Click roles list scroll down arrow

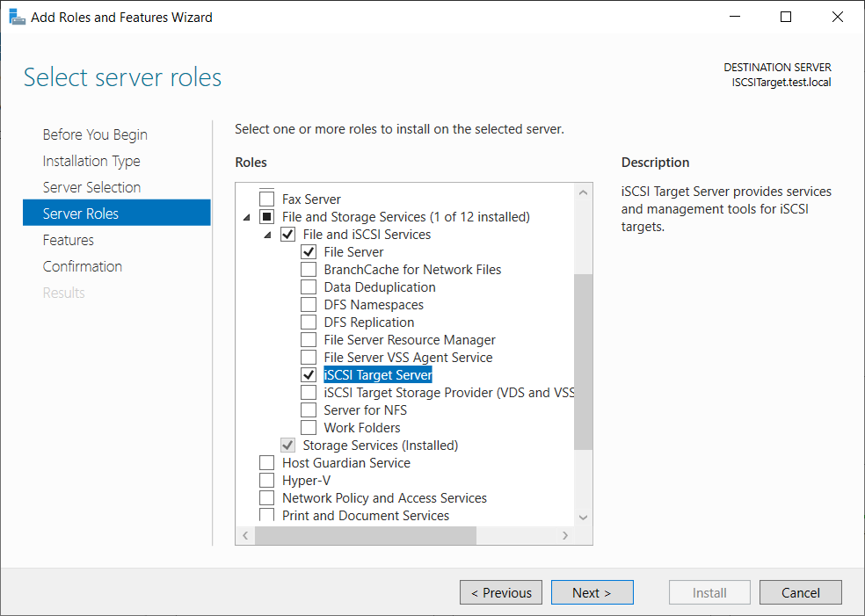[583, 518]
